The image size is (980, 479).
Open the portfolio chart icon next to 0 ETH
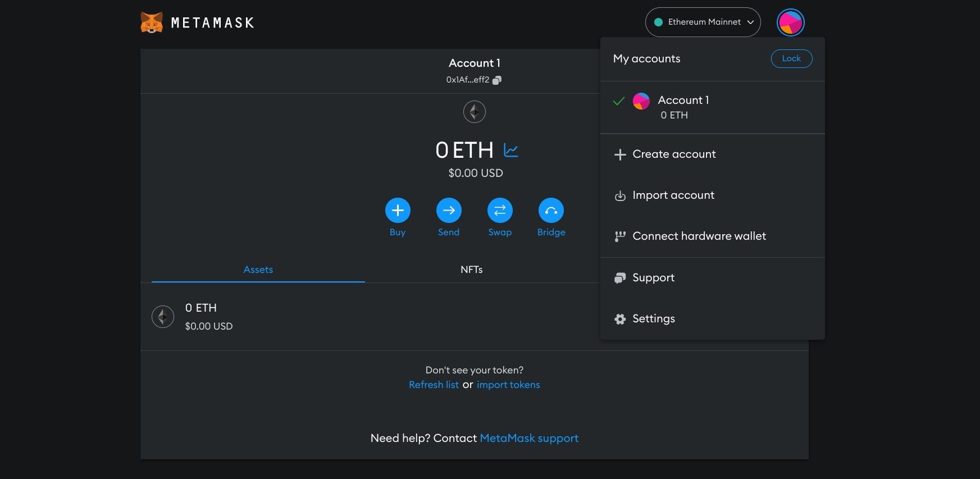point(510,150)
